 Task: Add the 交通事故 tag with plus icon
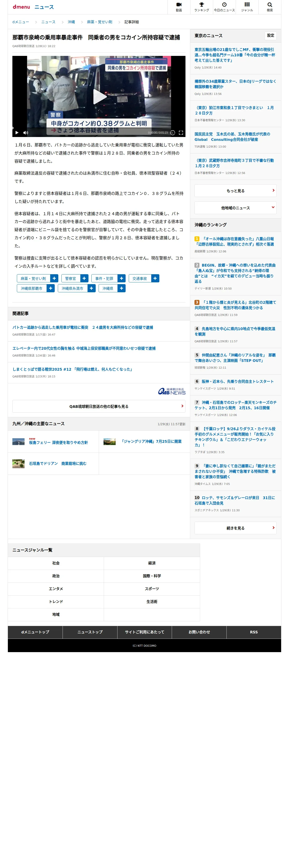[155, 278]
